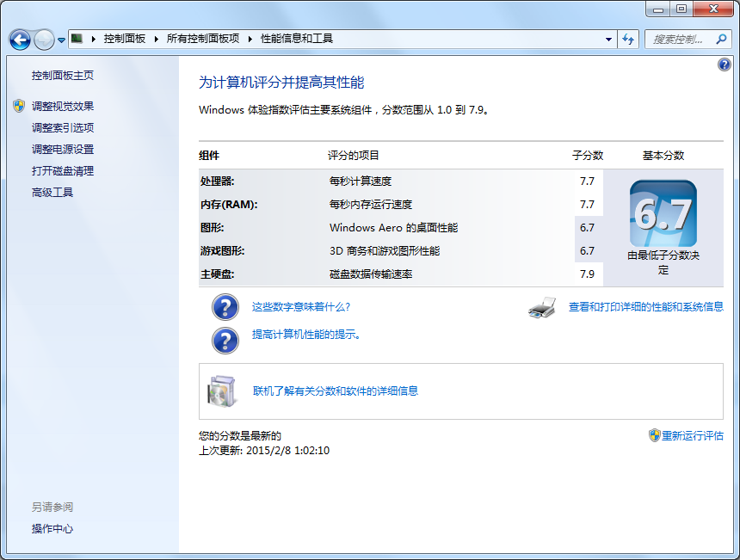This screenshot has height=560, width=740.
Task: Open 调整索引选项 link
Action: coord(63,128)
